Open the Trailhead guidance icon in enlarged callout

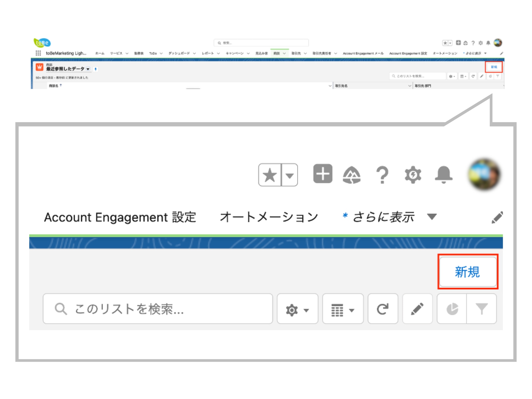click(352, 175)
